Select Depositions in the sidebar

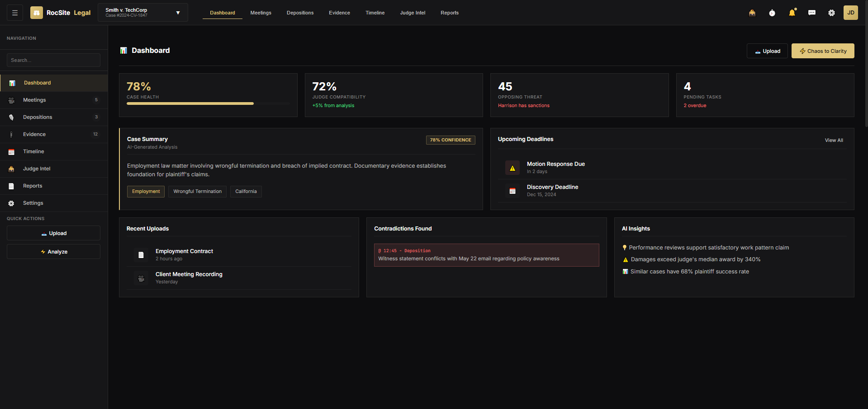point(38,117)
